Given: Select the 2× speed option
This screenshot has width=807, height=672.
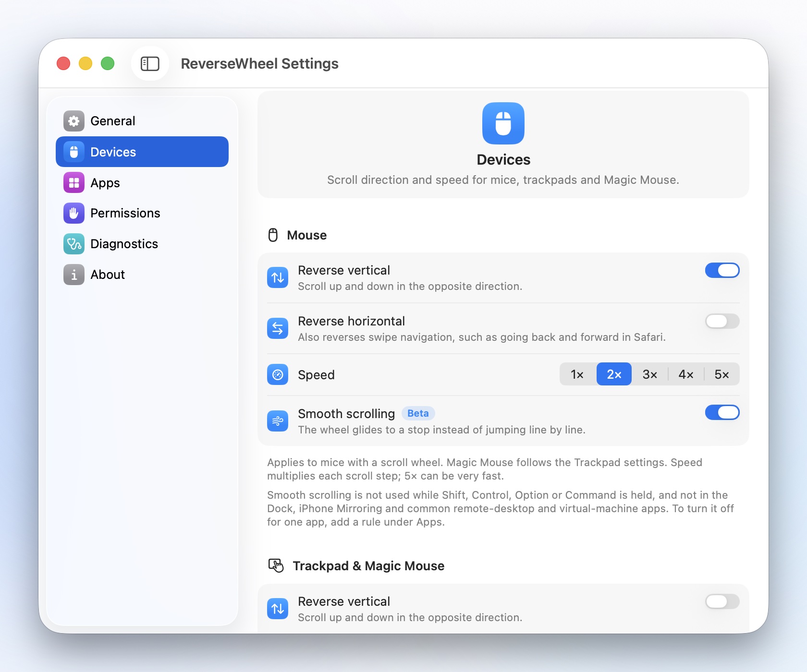Looking at the screenshot, I should click(614, 374).
